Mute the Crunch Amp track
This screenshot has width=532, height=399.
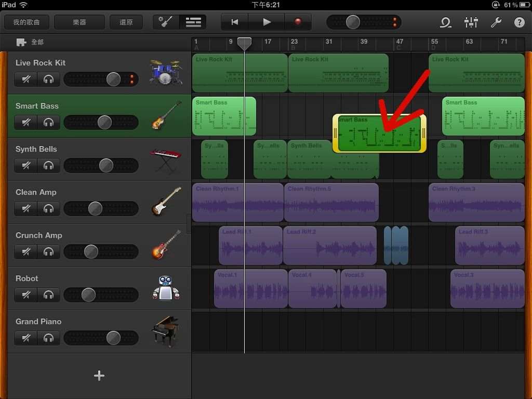25,252
